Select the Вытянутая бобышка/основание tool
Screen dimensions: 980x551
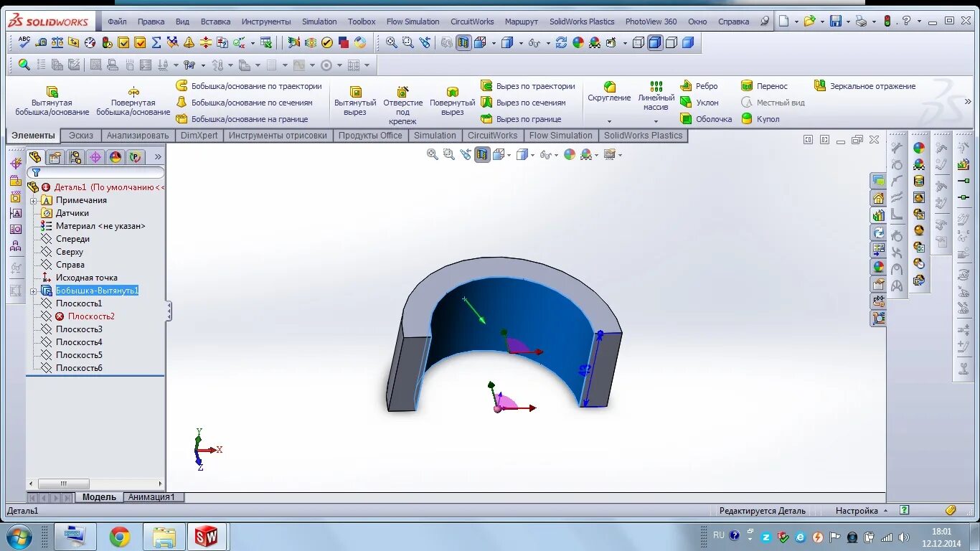(52, 100)
